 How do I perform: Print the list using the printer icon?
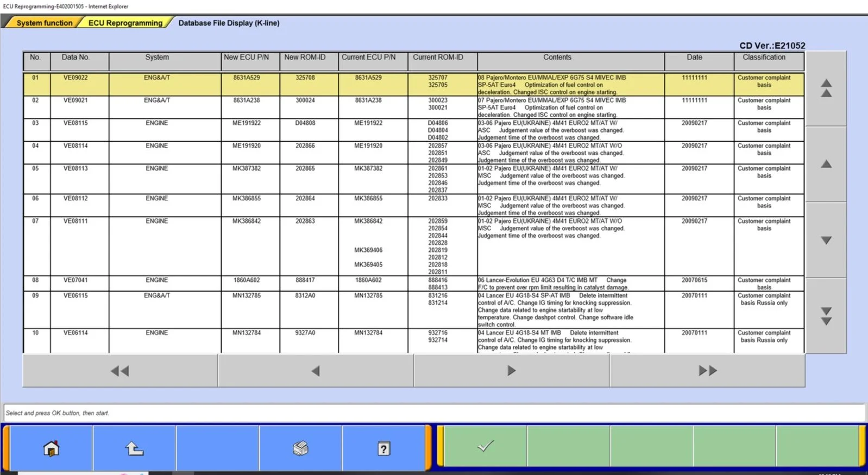pos(300,448)
